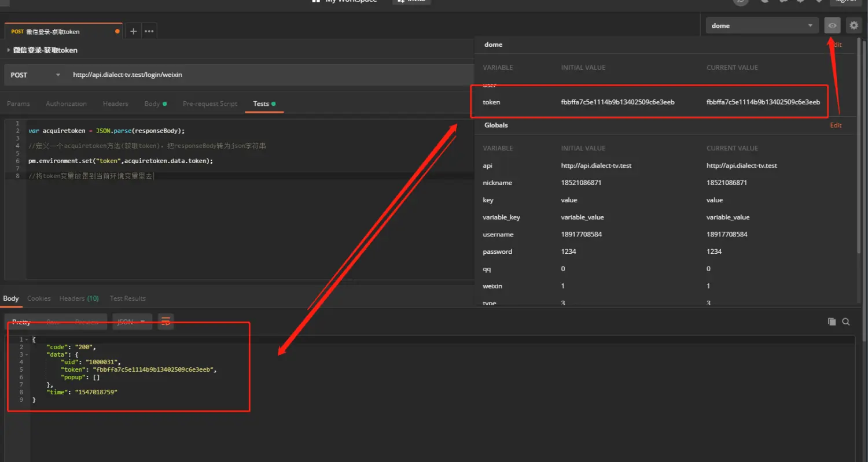Image resolution: width=868 pixels, height=462 pixels.
Task: Open the request Body tab
Action: (x=155, y=104)
